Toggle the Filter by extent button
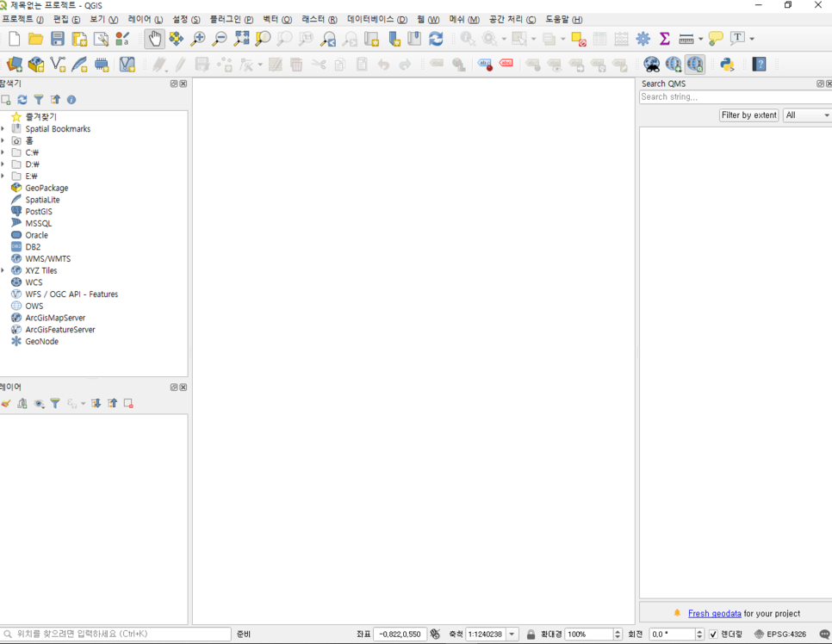This screenshot has width=832, height=644. pos(748,115)
